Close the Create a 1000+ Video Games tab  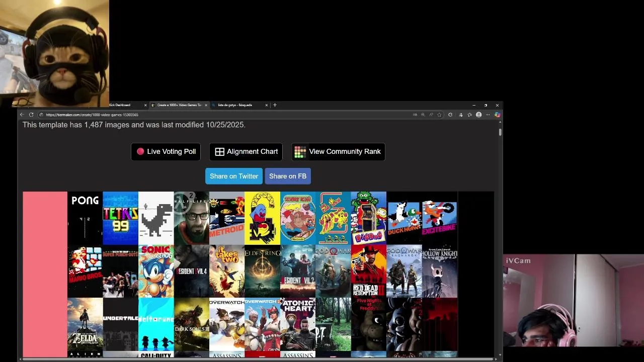206,105
